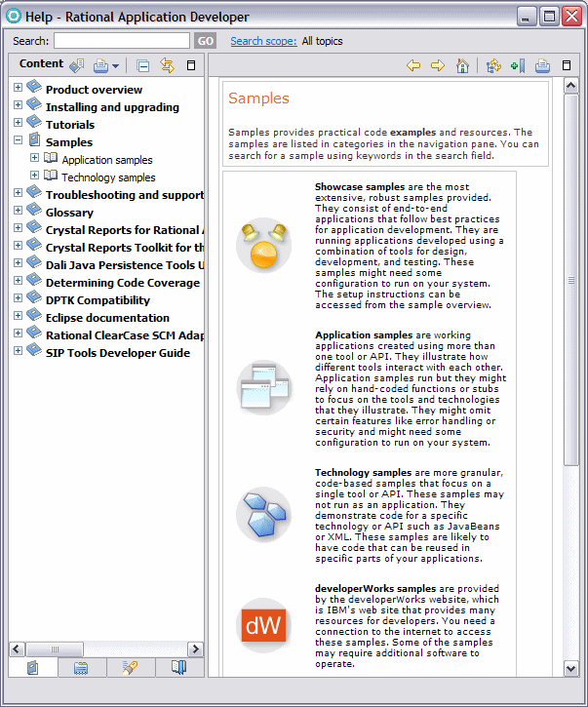Click the Technology samples hexagons icon
This screenshot has width=588, height=707.
tap(264, 515)
